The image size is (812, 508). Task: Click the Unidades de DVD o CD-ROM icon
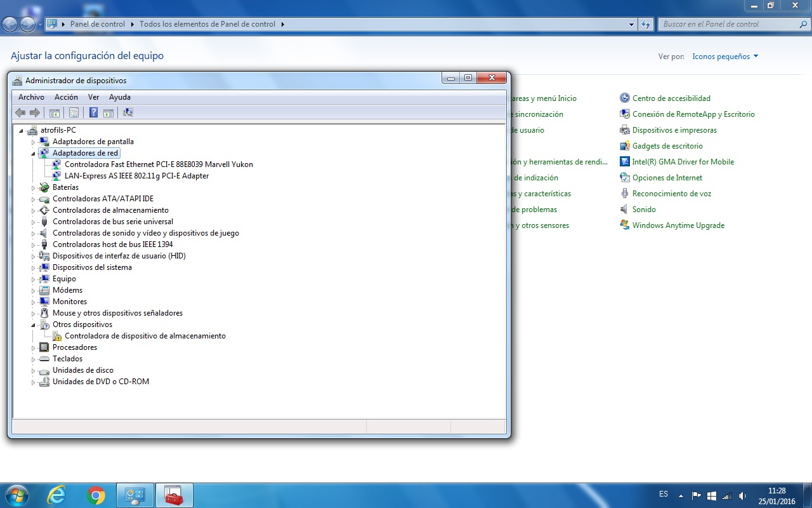tap(44, 382)
